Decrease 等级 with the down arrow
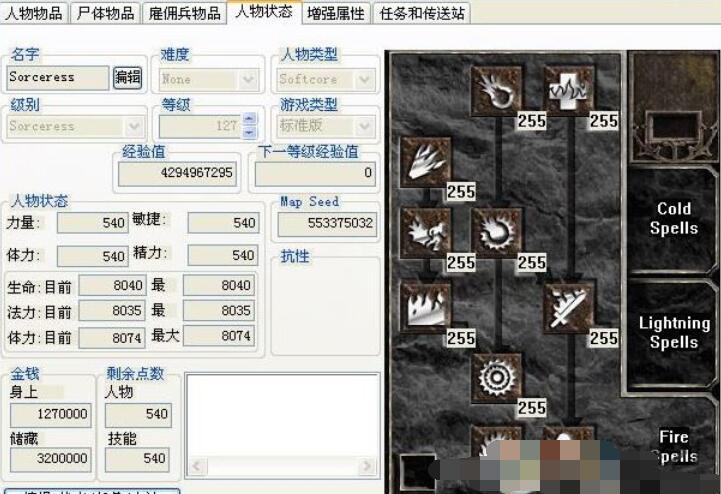 click(x=249, y=132)
